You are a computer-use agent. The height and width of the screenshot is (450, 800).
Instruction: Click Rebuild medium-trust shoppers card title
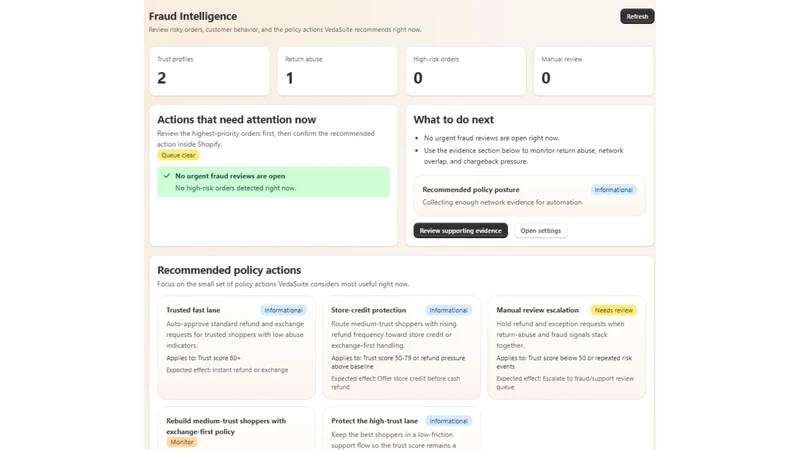coord(226,426)
